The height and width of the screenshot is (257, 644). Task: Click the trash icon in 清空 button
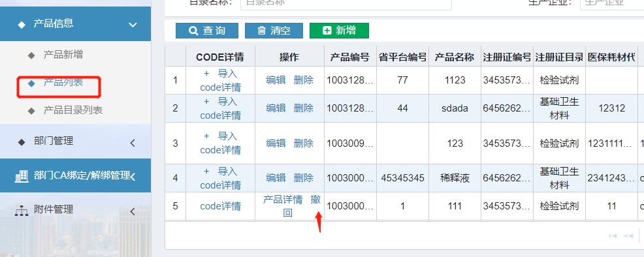click(262, 31)
